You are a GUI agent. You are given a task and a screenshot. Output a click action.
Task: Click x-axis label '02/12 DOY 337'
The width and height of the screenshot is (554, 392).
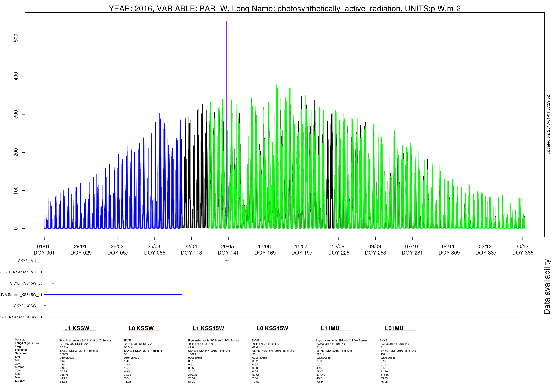tap(486, 250)
